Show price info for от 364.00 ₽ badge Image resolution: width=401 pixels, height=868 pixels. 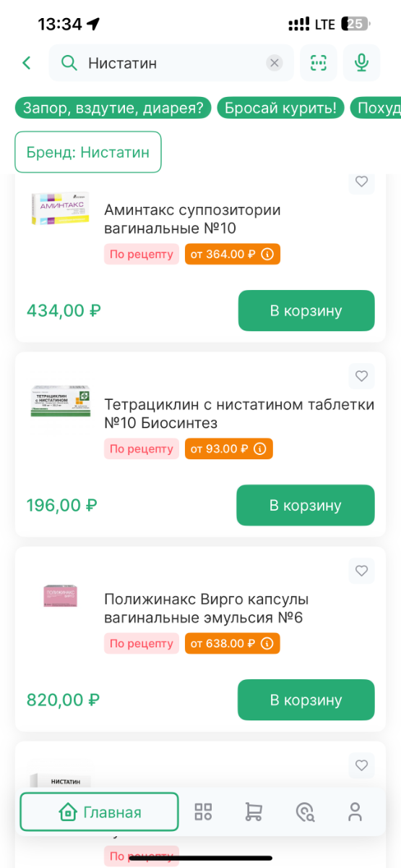(267, 255)
